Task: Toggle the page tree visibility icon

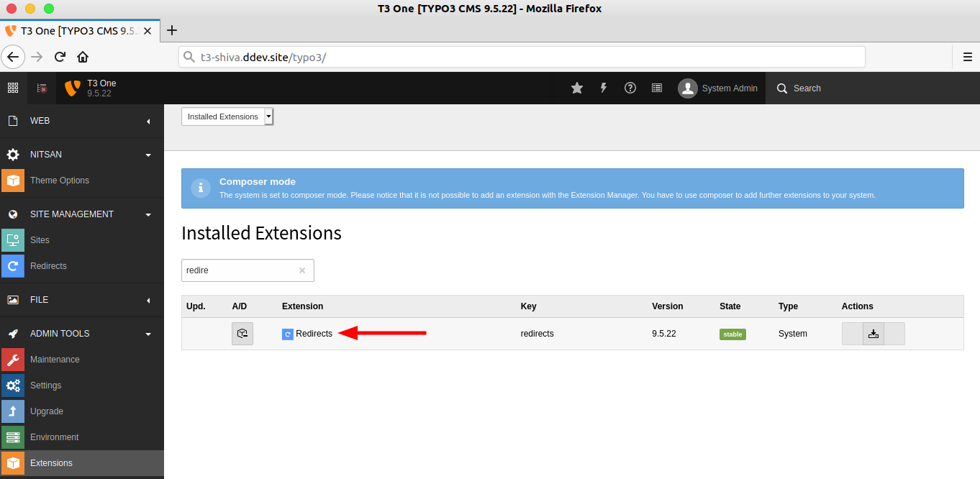Action: click(41, 88)
